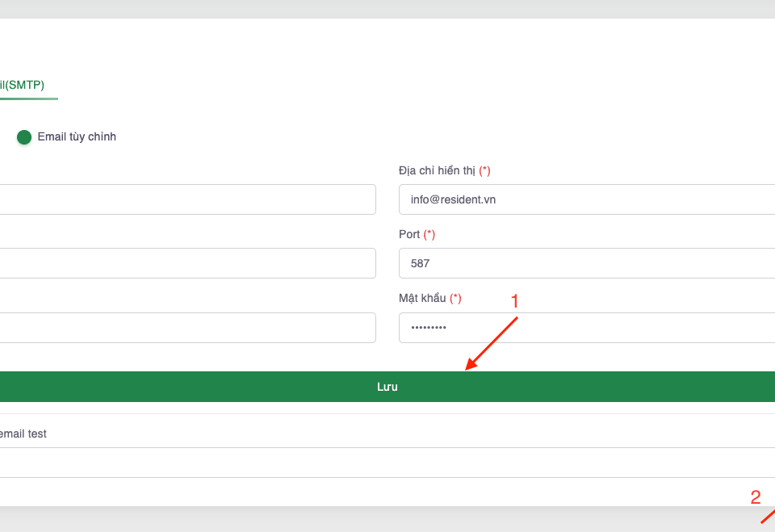Click the Địa chỉ hiển thị field label
The height and width of the screenshot is (532, 775).
(437, 171)
